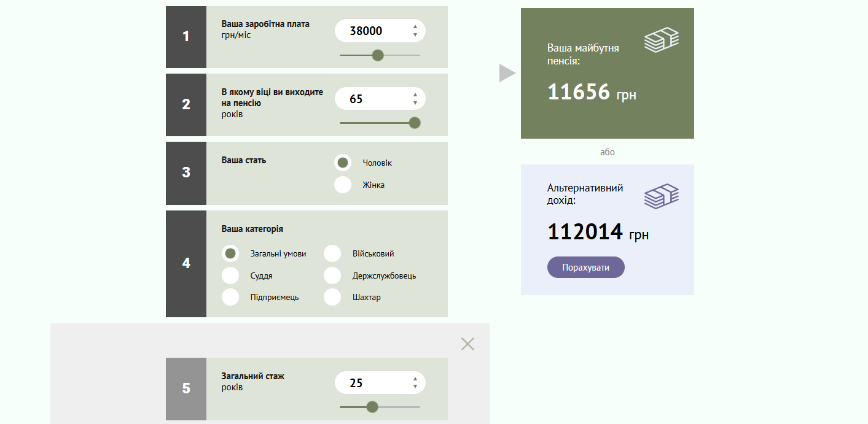The height and width of the screenshot is (424, 868).
Task: Close the additional settings panel with X
Action: pyautogui.click(x=467, y=344)
